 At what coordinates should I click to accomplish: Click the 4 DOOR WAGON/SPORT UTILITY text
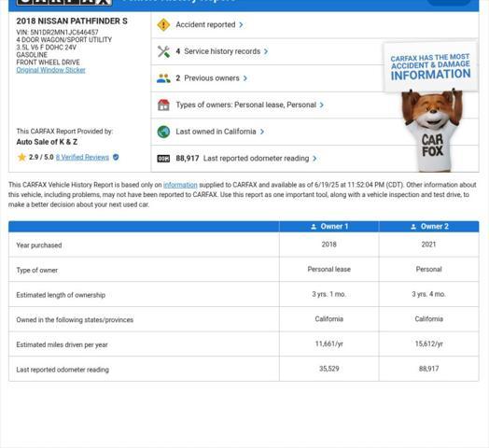(x=64, y=39)
